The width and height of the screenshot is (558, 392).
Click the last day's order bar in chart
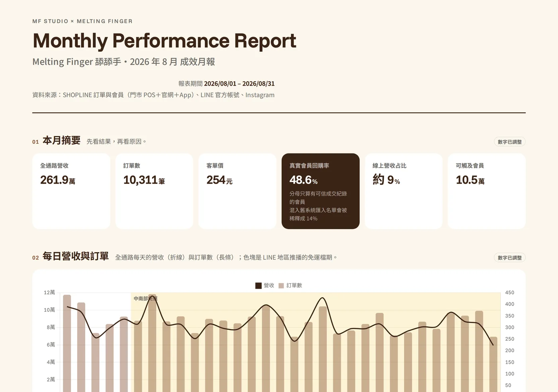coord(493,365)
